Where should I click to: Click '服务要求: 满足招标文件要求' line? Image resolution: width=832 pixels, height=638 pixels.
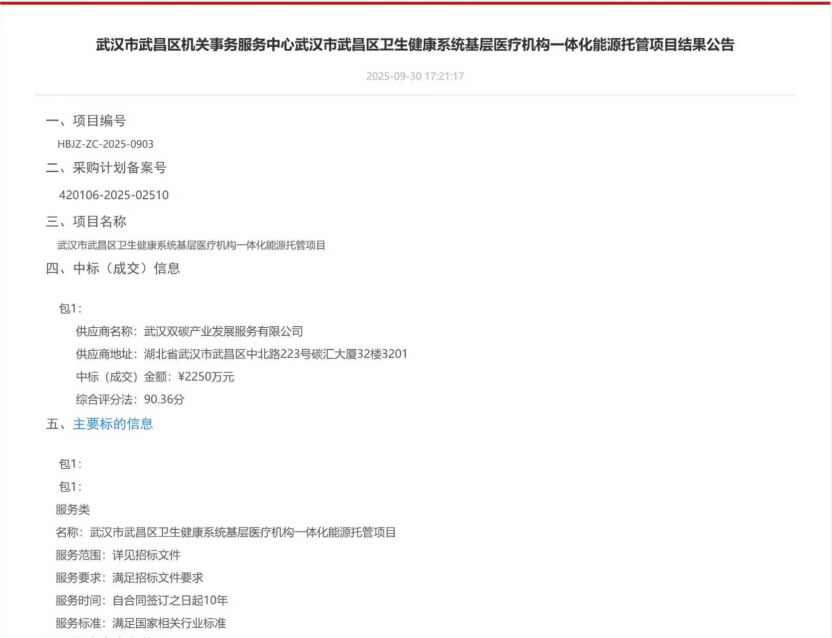(129, 577)
